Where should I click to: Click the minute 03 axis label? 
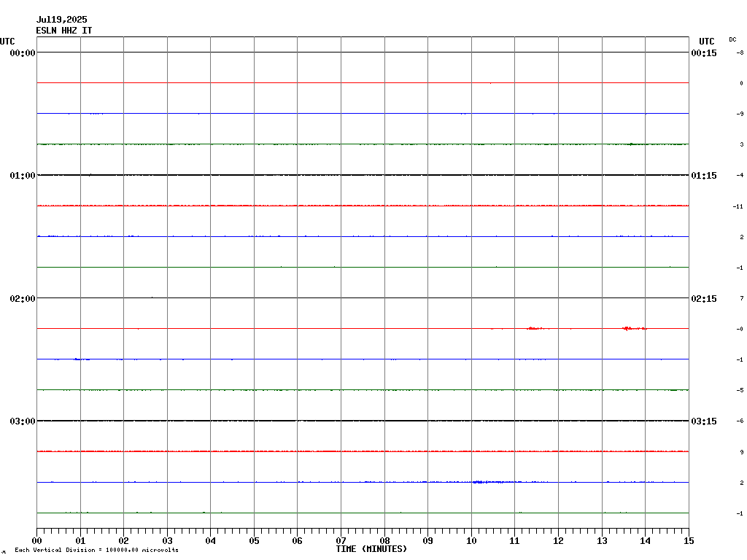[x=167, y=541]
